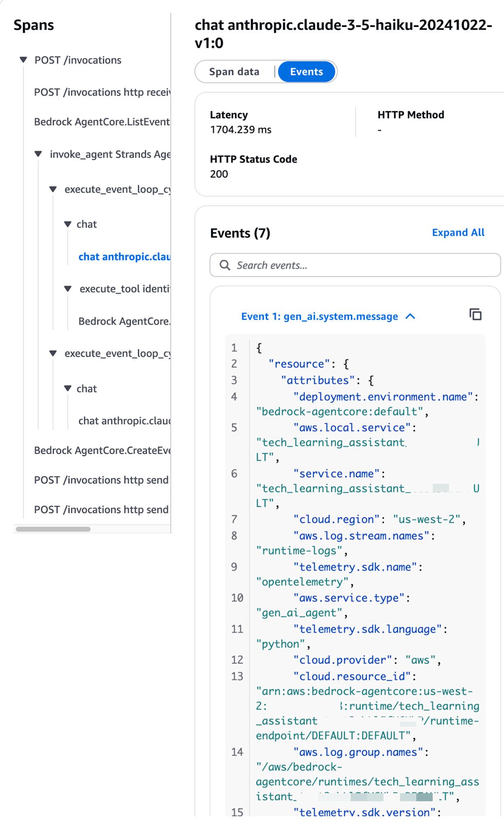Click the "runtime-logs" value in the JSON
This screenshot has height=822, width=504.
(299, 551)
